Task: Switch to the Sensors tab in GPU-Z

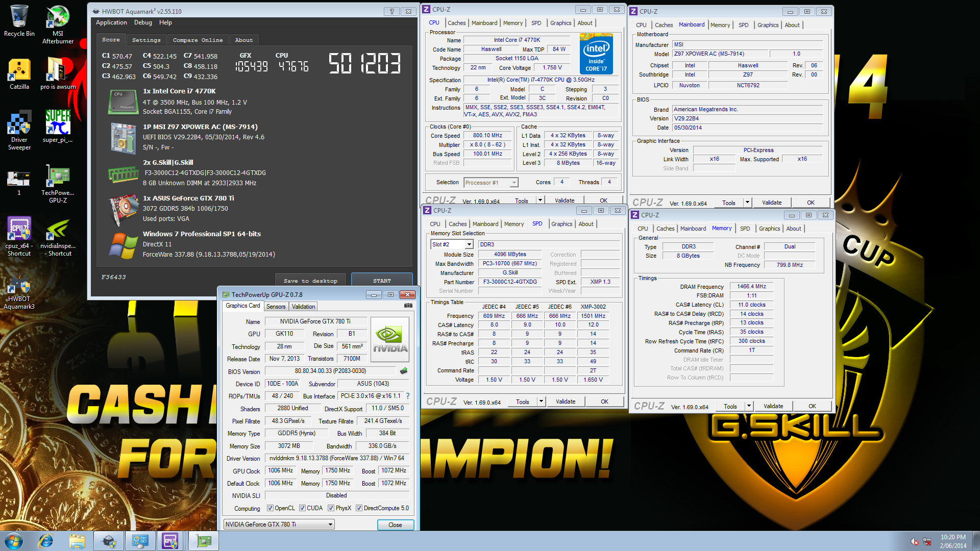Action: 276,307
